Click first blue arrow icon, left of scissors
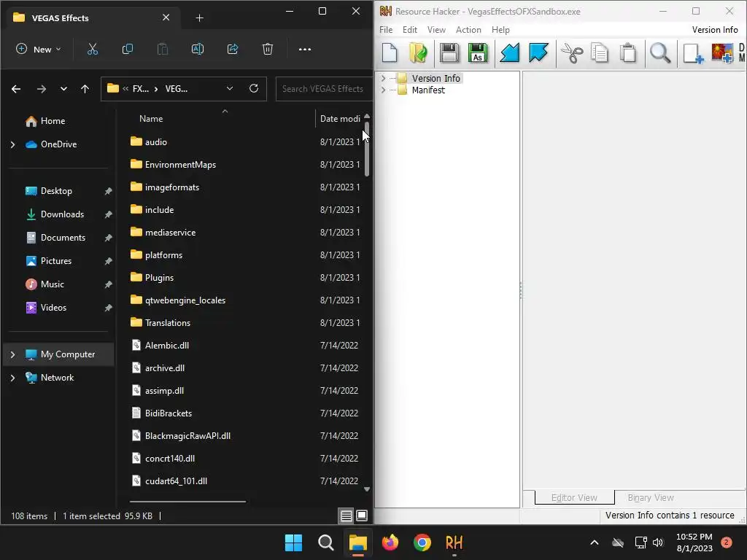 pos(509,52)
